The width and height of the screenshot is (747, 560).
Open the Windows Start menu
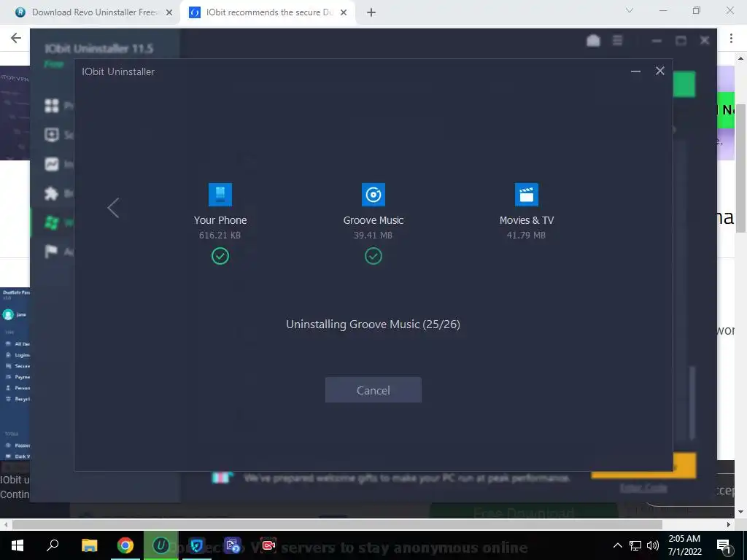(x=18, y=545)
